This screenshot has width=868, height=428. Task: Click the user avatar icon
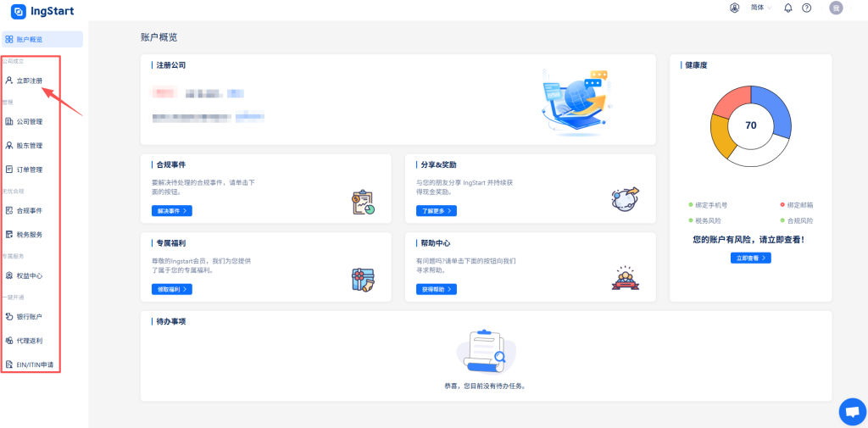[x=836, y=8]
